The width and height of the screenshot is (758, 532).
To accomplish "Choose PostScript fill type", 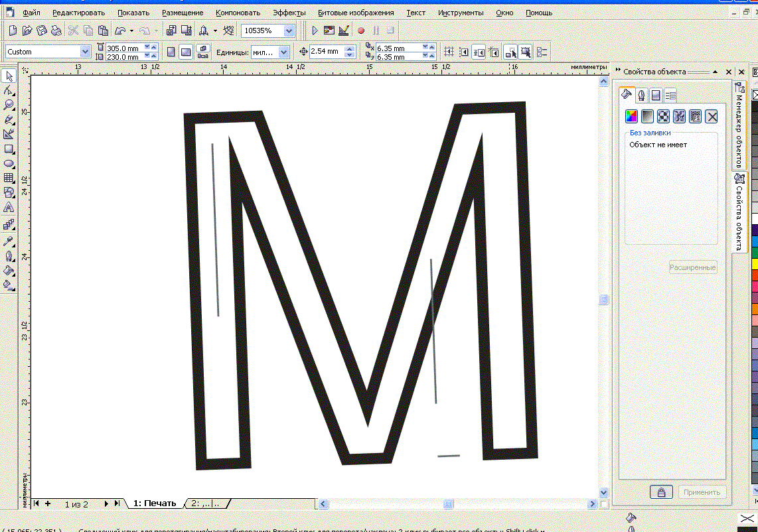I will pyautogui.click(x=695, y=117).
